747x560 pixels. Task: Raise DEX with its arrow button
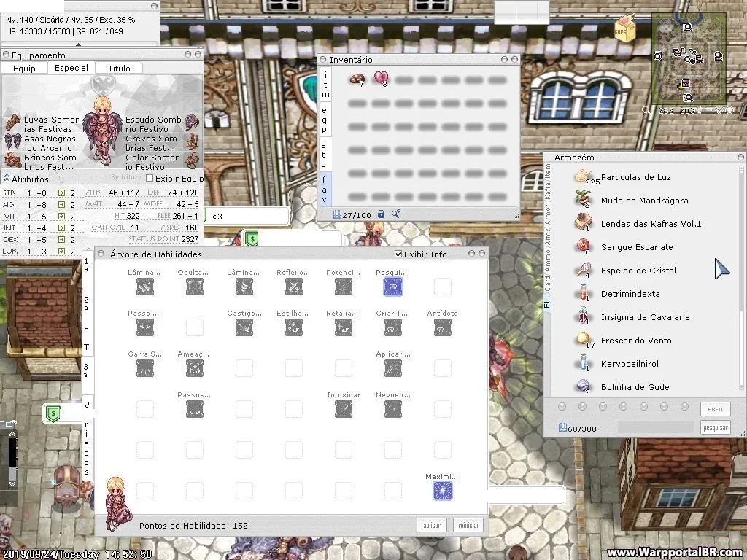[61, 239]
